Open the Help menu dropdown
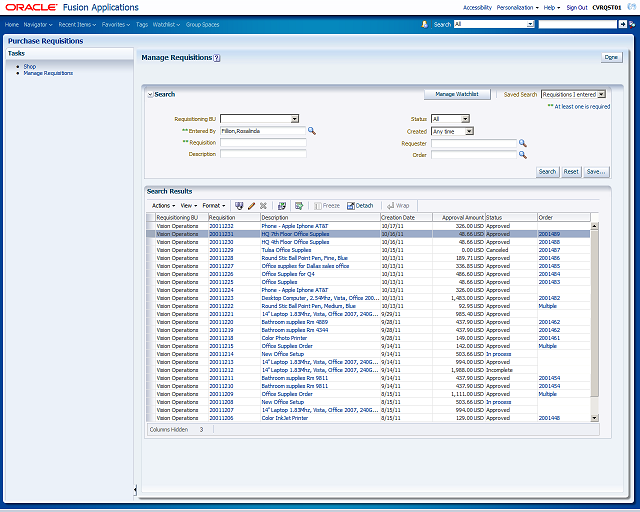The height and width of the screenshot is (512, 640). (552, 7)
